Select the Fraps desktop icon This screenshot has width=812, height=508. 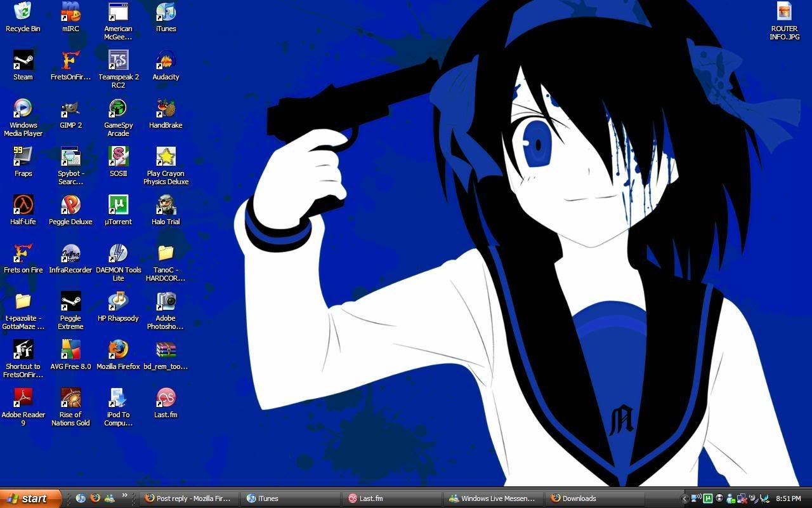[x=23, y=162]
